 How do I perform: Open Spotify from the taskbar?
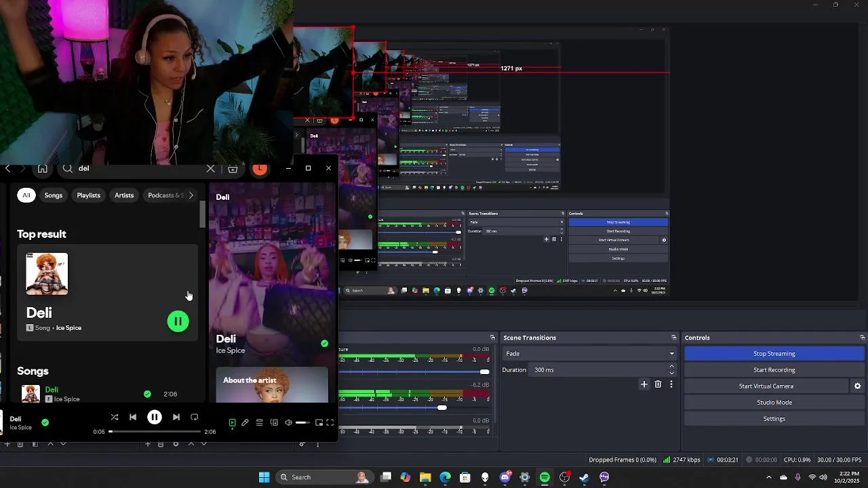pos(545,477)
